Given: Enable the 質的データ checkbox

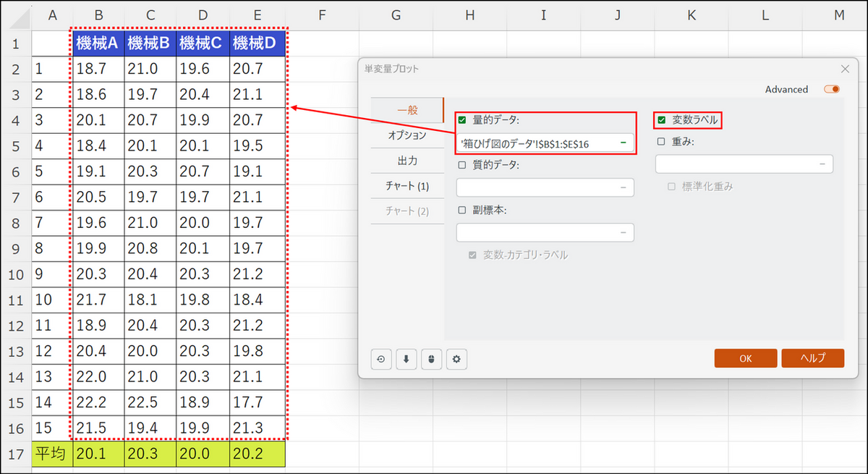Looking at the screenshot, I should (x=462, y=165).
